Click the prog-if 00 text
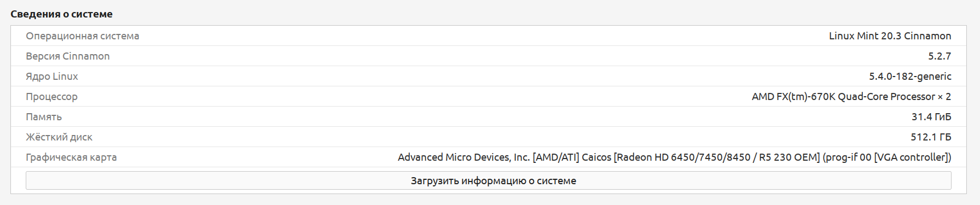This screenshot has height=205, width=980. [848, 157]
